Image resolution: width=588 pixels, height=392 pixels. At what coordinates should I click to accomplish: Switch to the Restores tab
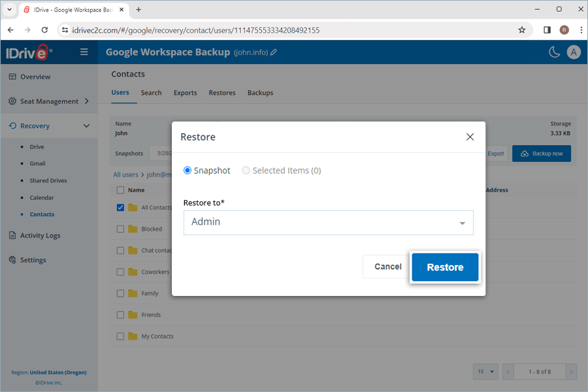coord(222,93)
